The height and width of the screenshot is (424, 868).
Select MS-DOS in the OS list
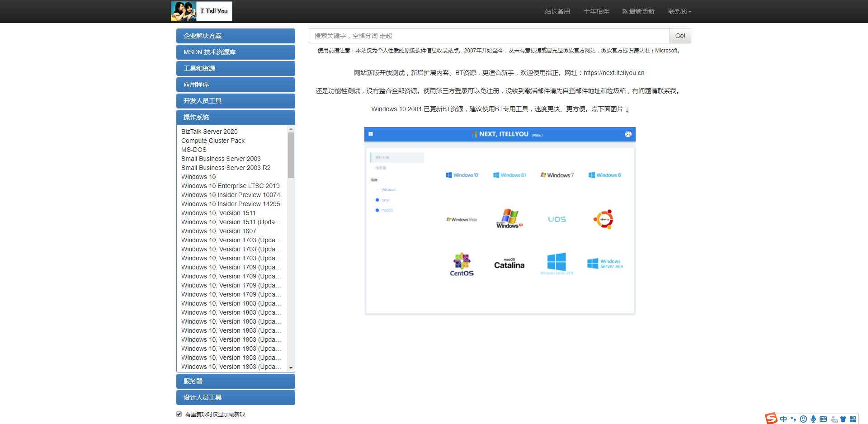pyautogui.click(x=194, y=150)
